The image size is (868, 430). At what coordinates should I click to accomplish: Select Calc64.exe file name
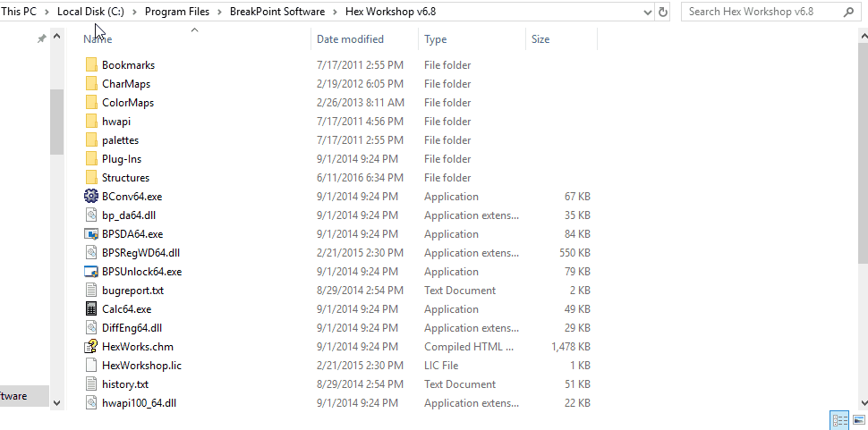[x=127, y=309]
